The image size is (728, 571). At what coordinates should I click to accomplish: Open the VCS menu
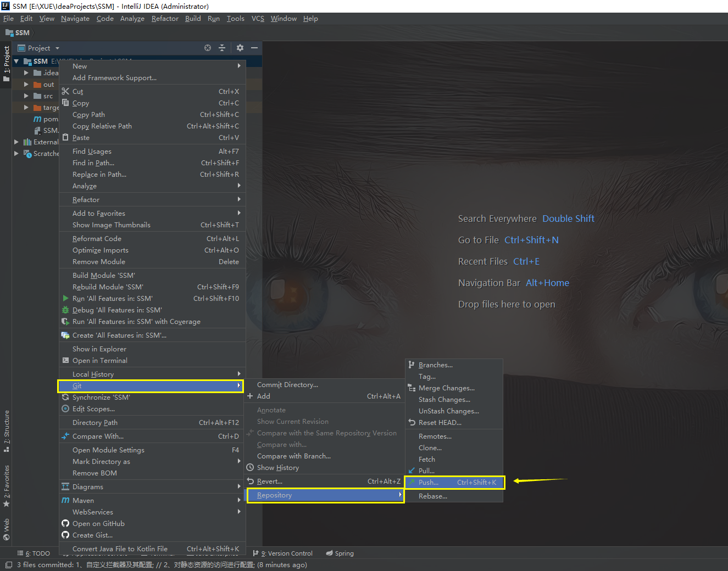[x=258, y=18]
